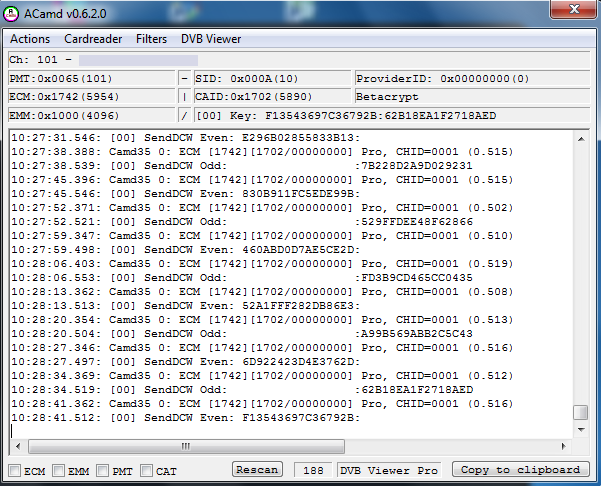
Task: Check the PMT checkbox
Action: click(103, 470)
